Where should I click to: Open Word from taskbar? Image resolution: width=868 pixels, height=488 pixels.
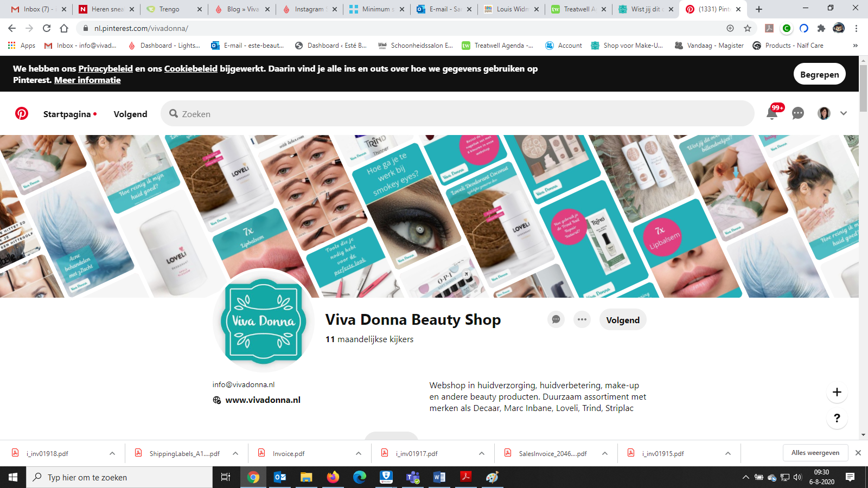point(439,477)
